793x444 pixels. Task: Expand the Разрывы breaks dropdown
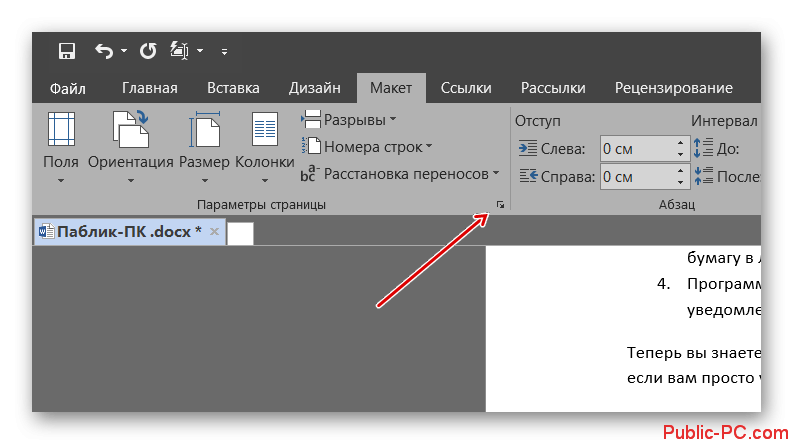pos(349,120)
